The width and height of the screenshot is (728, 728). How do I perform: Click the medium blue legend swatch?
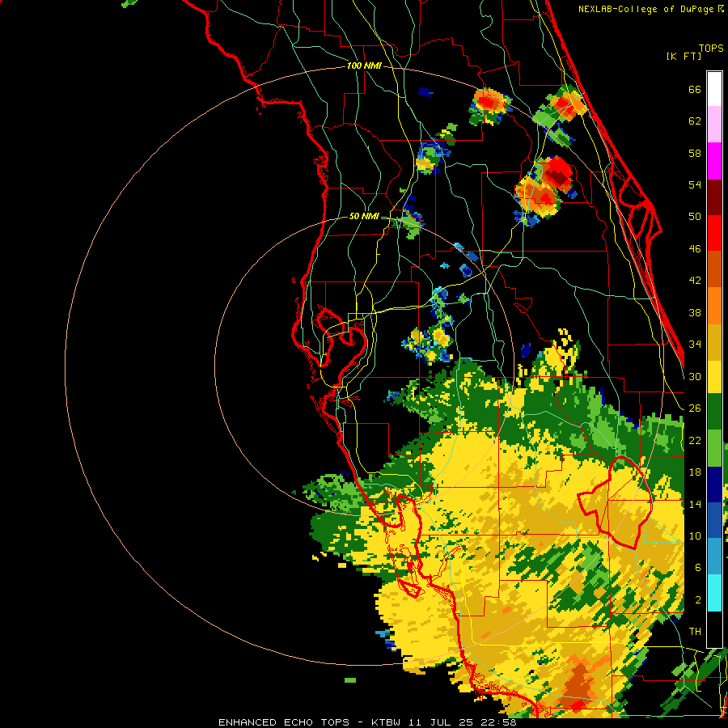(x=714, y=520)
